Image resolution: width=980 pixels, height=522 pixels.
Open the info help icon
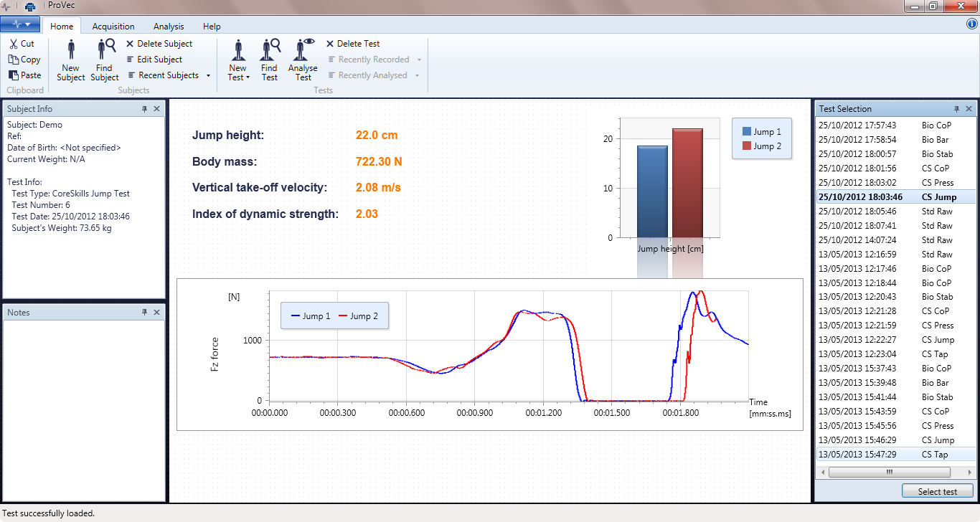972,24
